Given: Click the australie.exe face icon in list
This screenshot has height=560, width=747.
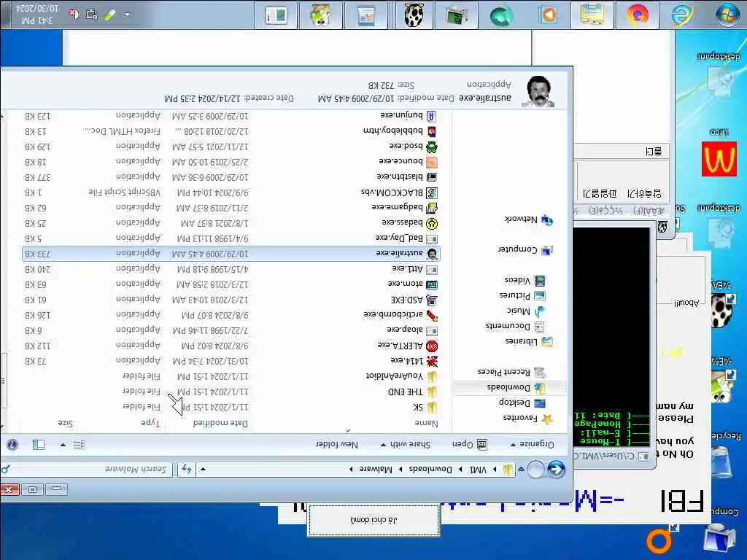Looking at the screenshot, I should click(x=432, y=254).
